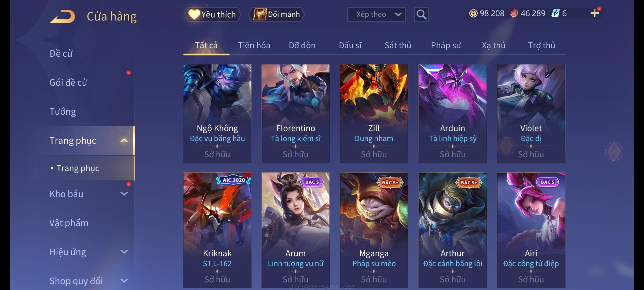Switch to the Pháp sư tab
This screenshot has width=644, height=290.
tap(446, 45)
